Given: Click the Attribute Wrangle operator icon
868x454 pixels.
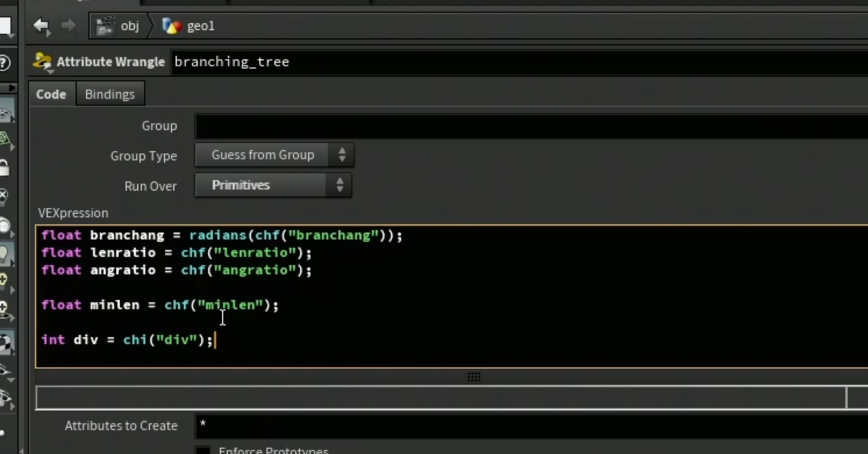Looking at the screenshot, I should pos(42,62).
